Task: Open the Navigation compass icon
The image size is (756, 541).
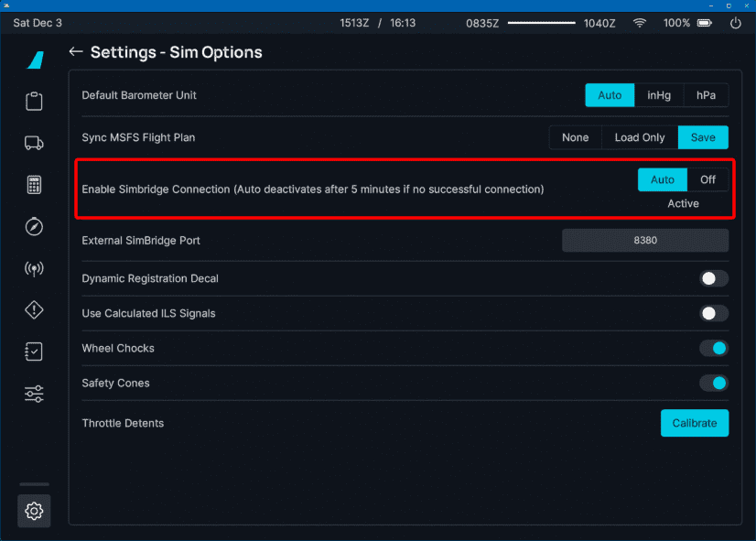Action: [34, 226]
